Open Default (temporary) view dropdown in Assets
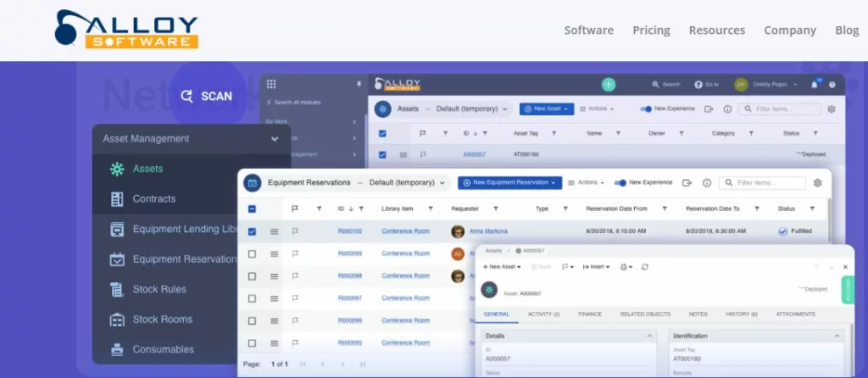The image size is (868, 378). (471, 109)
